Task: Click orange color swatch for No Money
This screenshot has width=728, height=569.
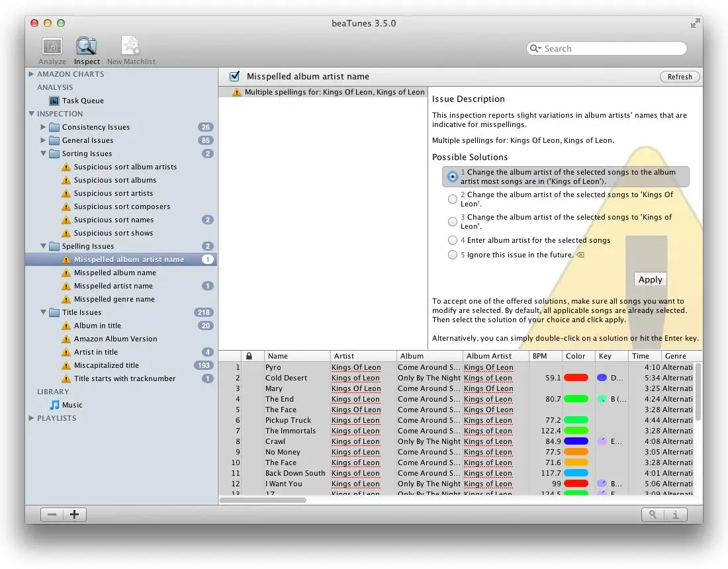Action: pos(576,452)
